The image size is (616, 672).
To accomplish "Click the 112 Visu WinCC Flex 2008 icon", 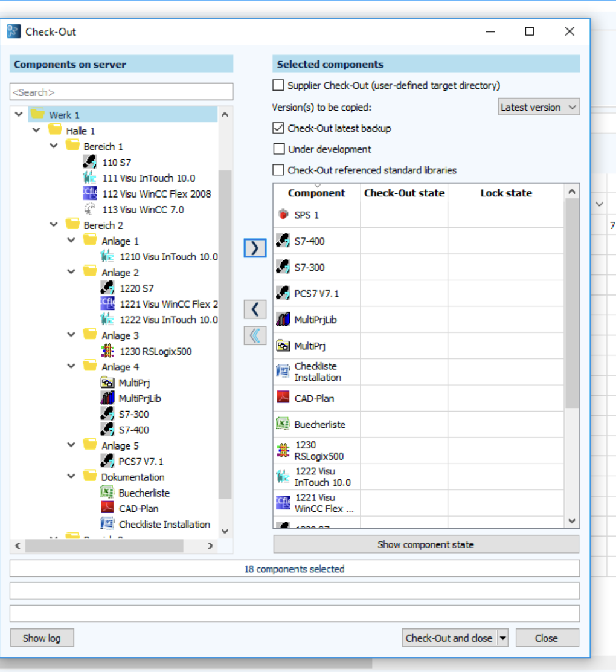I will tap(89, 193).
